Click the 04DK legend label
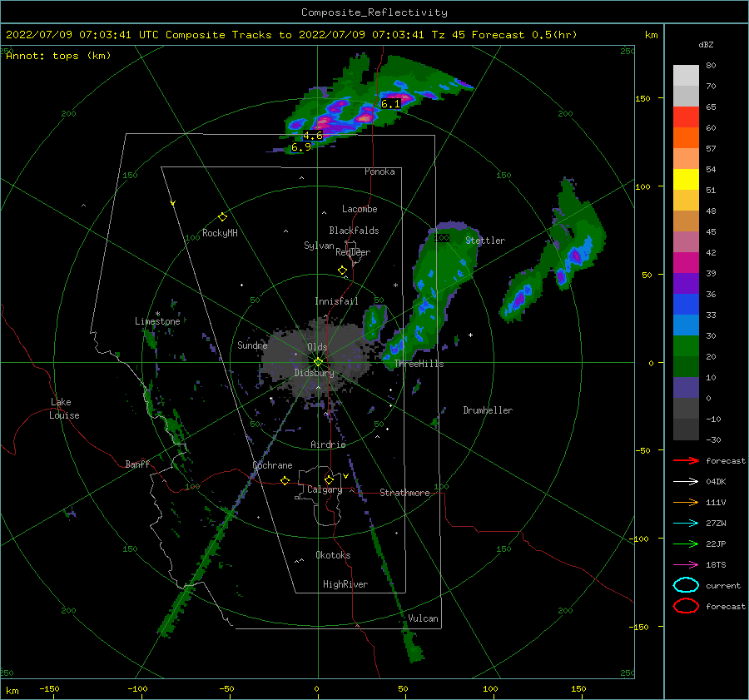The image size is (749, 700). pos(716,482)
